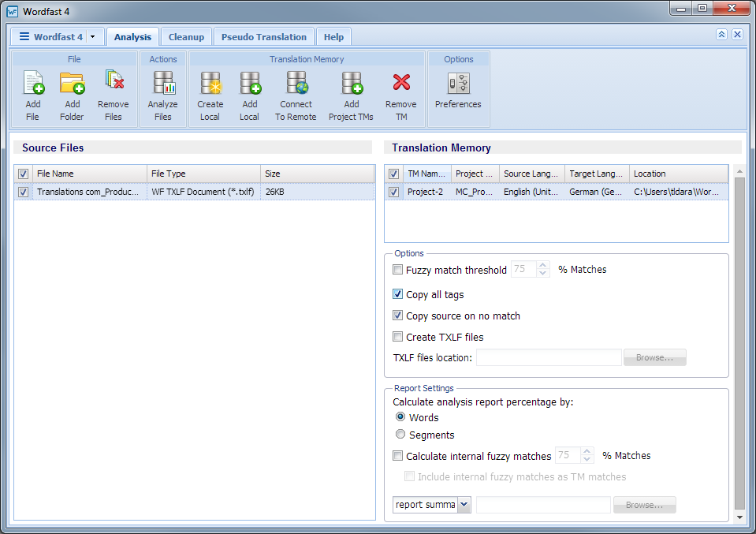Click Create Local TM icon
The width and height of the screenshot is (756, 534).
click(210, 83)
